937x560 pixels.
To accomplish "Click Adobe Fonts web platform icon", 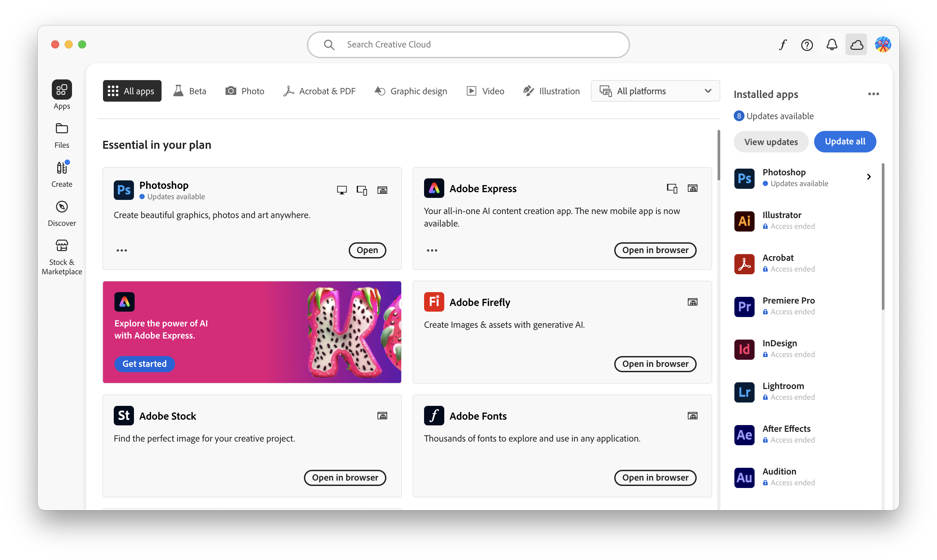I will coord(692,416).
